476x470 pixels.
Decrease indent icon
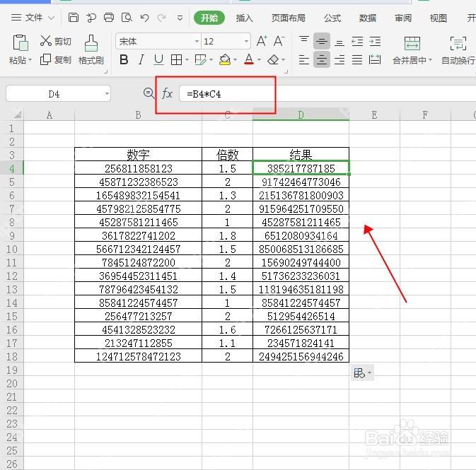tap(357, 41)
